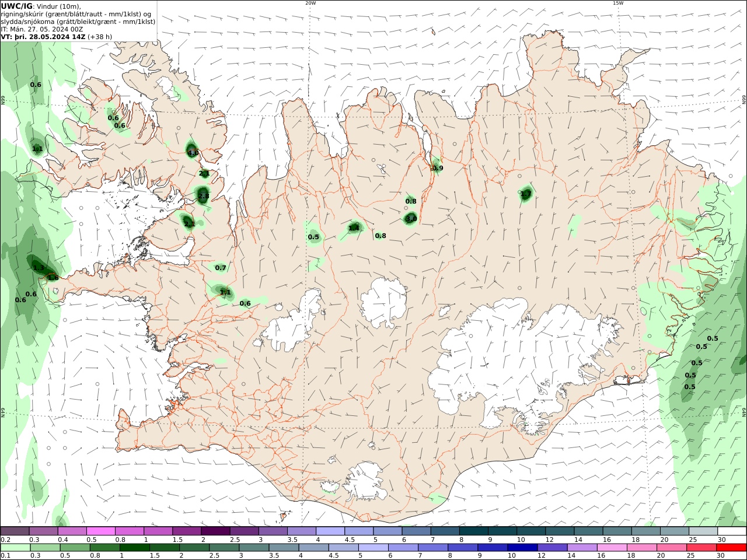This screenshot has width=747, height=560.
Task: Click the 0.5 label left of 1.4
Action: pos(313,237)
